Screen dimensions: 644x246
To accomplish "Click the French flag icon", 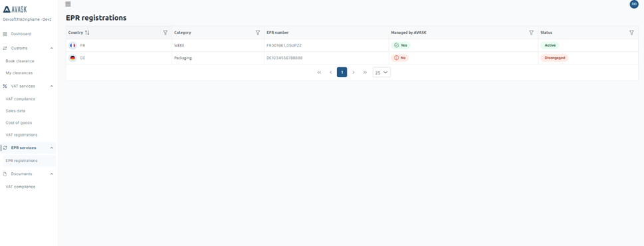I will (x=72, y=45).
